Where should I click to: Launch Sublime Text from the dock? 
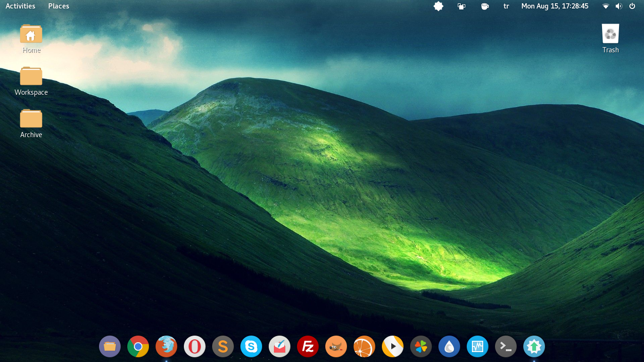[223, 346]
